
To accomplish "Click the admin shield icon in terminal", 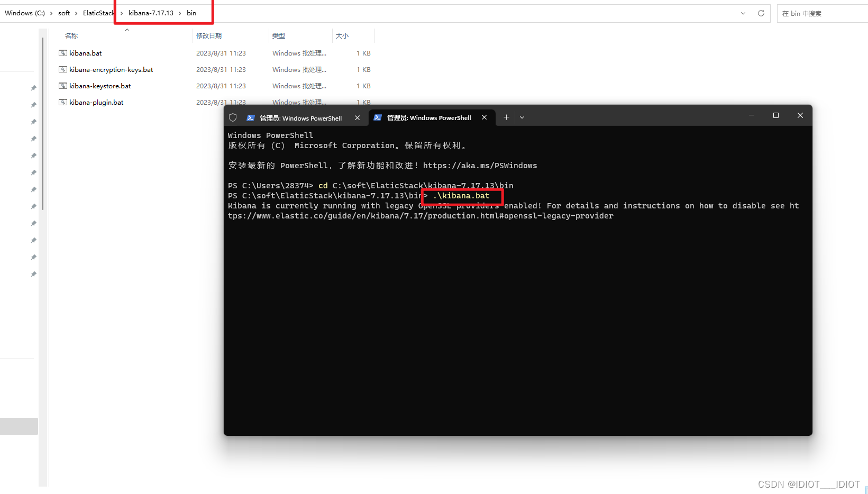I will (233, 118).
